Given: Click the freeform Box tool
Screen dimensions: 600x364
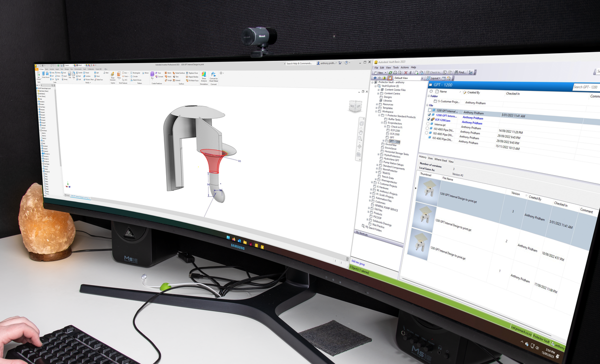Looking at the screenshot, I should click(152, 74).
